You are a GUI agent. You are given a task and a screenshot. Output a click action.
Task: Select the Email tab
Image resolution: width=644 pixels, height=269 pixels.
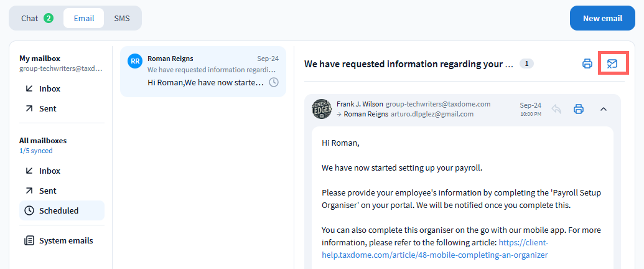tap(84, 18)
